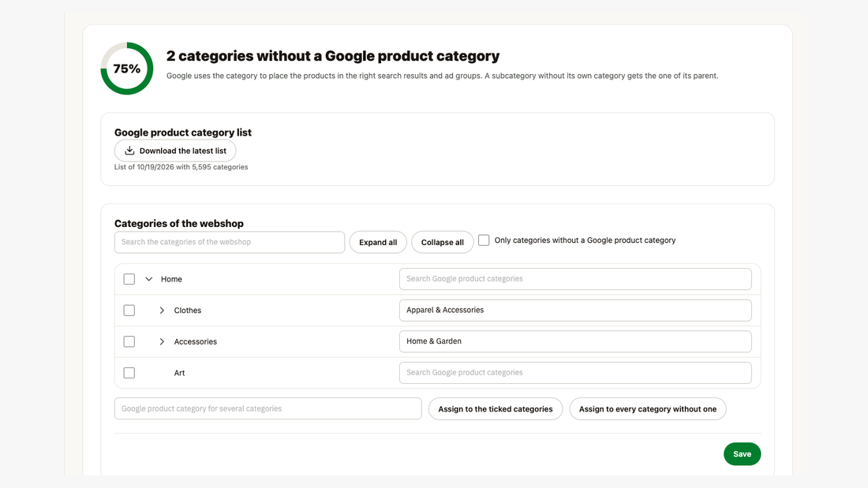868x488 pixels.
Task: Click the 'Google product category list' heading
Action: coord(183,132)
